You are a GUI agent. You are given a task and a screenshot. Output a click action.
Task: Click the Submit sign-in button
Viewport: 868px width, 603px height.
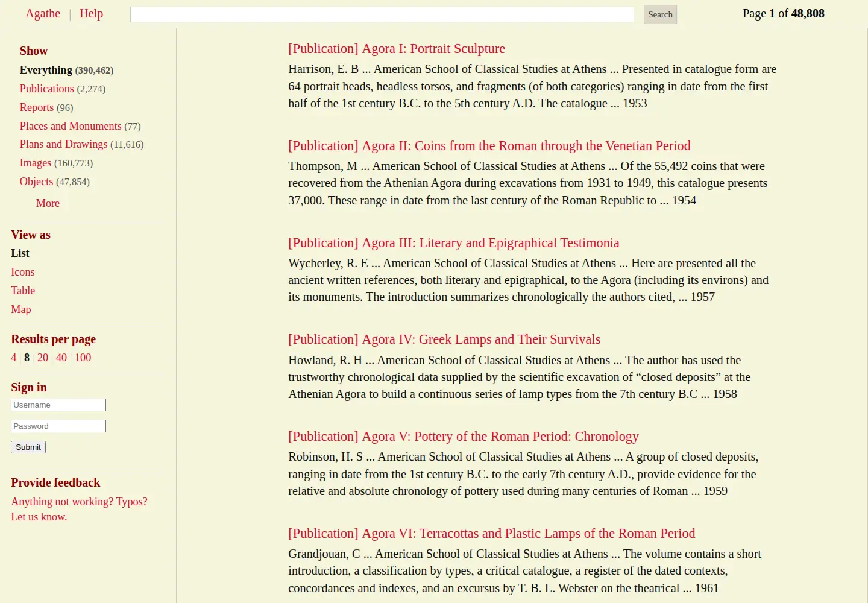pyautogui.click(x=28, y=447)
